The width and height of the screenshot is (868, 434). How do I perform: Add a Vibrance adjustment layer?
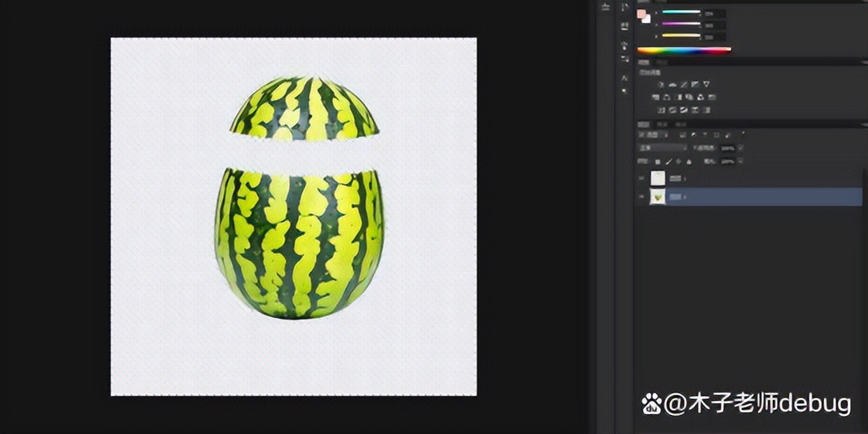tap(706, 85)
